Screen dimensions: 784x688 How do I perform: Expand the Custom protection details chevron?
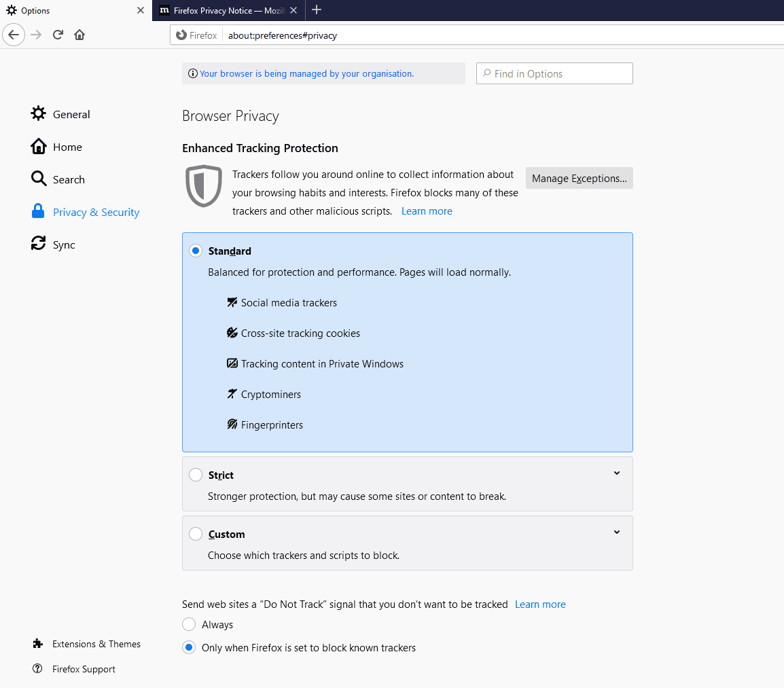pos(617,532)
